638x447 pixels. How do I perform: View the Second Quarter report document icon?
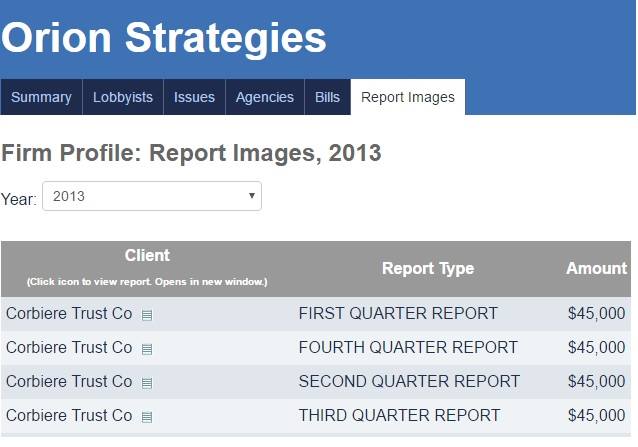click(147, 383)
